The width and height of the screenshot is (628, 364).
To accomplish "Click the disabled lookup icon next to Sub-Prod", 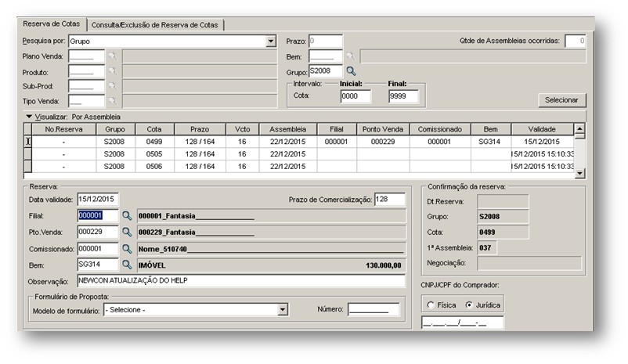I will [x=113, y=85].
